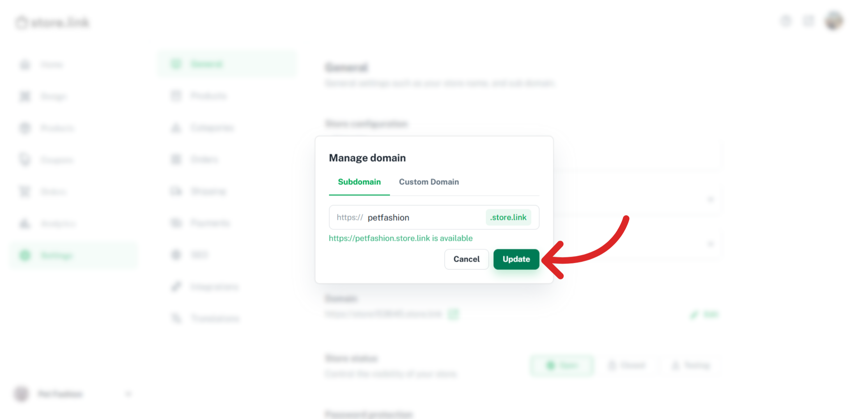
Task: Select the Subdomain tab
Action: click(x=359, y=182)
